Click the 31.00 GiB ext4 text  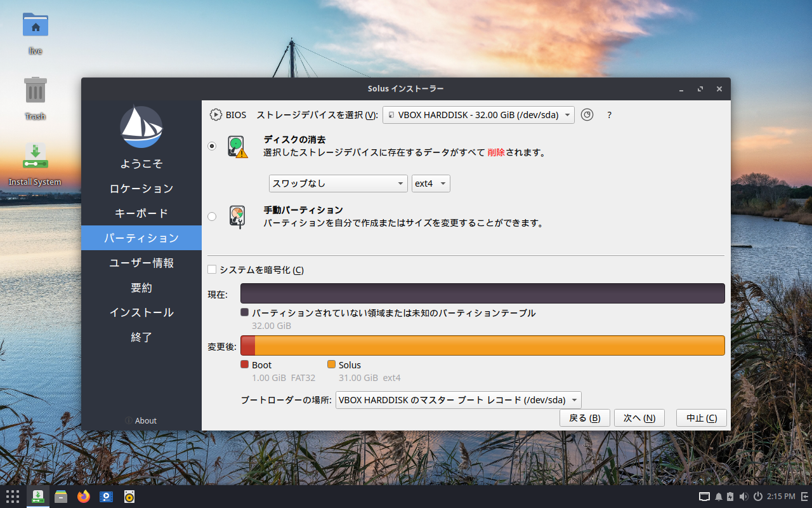coord(370,378)
